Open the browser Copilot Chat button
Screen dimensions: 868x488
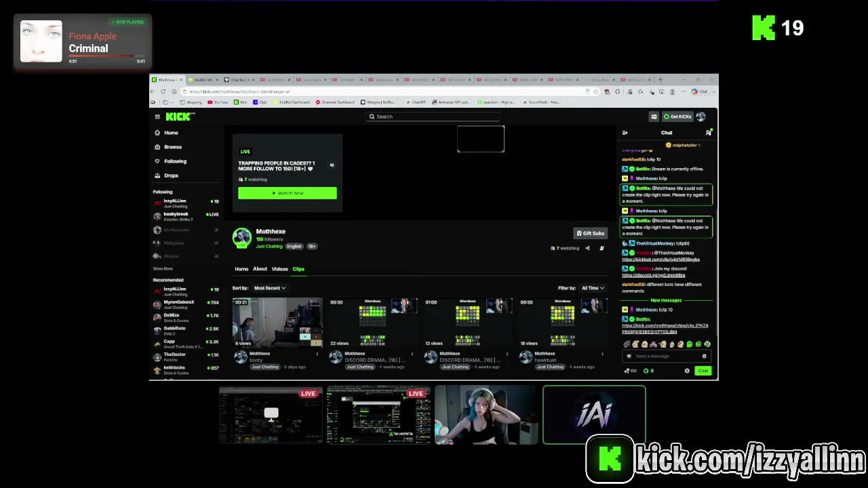701,91
